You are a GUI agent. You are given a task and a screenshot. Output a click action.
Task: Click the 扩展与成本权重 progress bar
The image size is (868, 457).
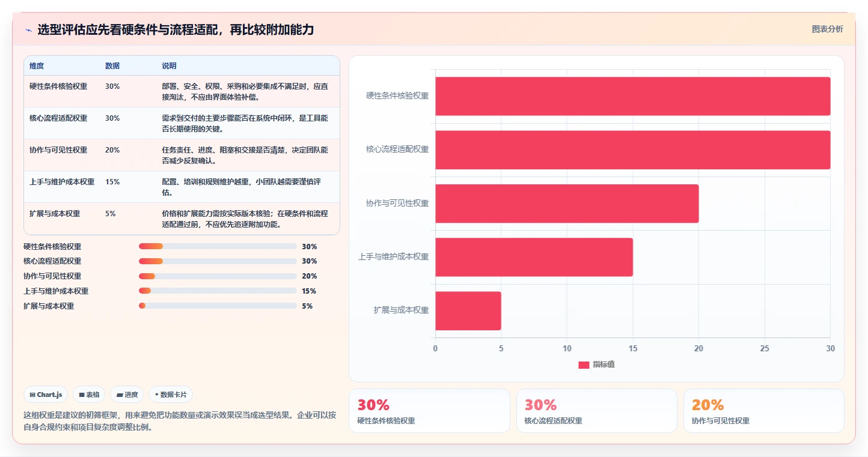(218, 306)
